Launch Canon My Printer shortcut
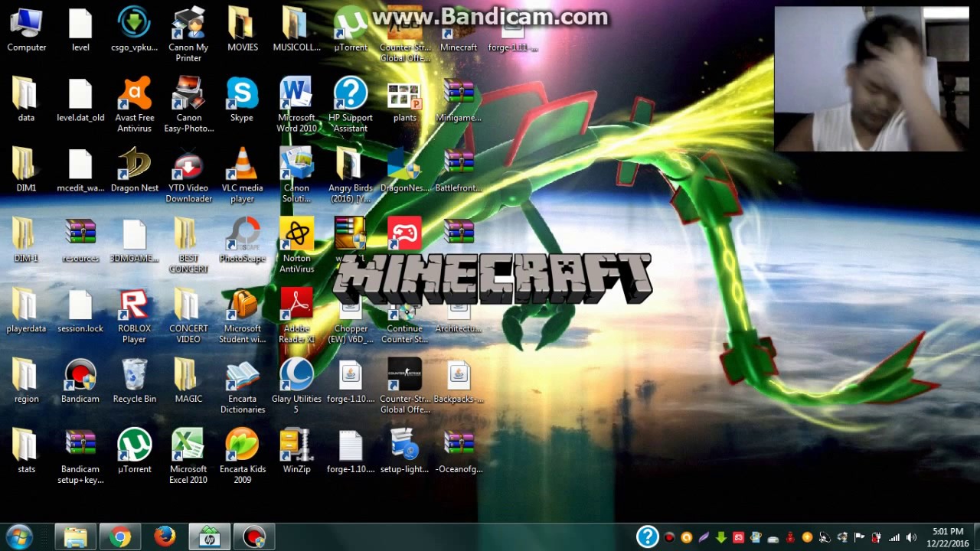Viewport: 980px width, 551px height. [188, 35]
